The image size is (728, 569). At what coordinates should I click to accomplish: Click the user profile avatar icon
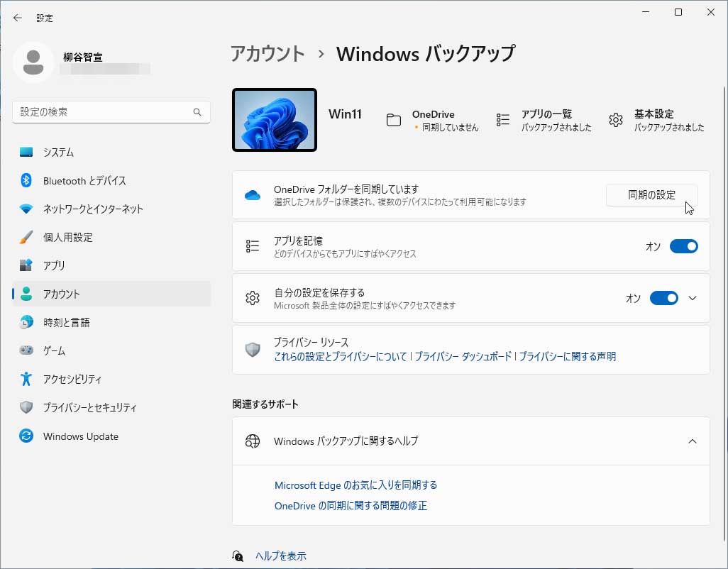[33, 62]
